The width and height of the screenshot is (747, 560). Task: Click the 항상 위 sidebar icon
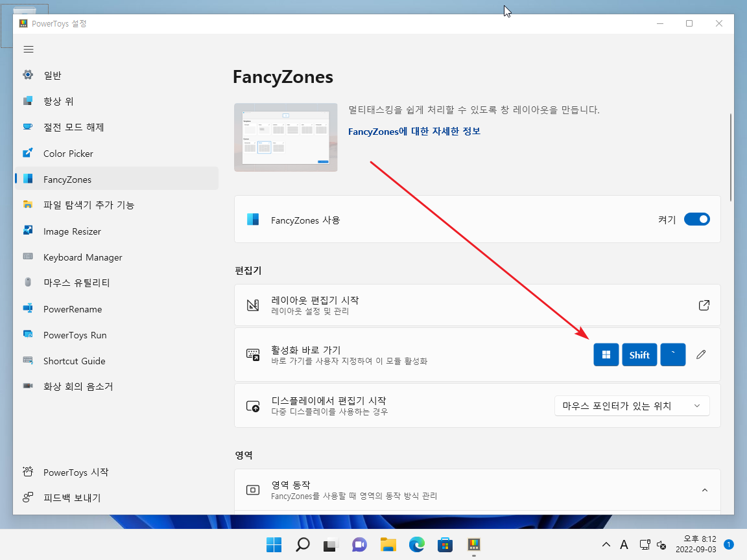click(x=28, y=101)
